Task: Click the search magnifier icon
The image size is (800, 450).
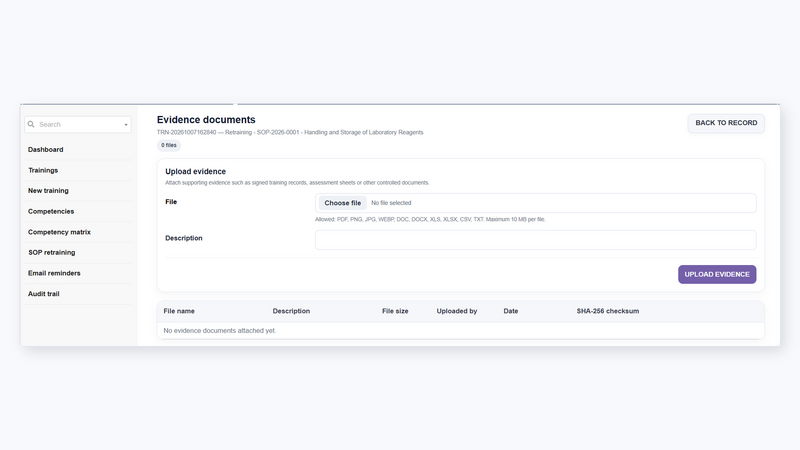Action: click(31, 124)
